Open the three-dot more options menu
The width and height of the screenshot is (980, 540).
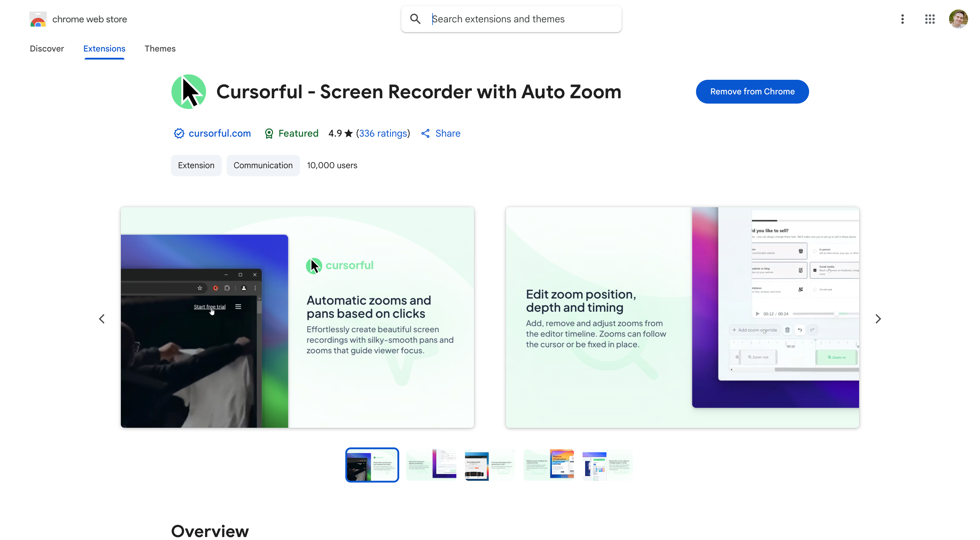point(902,19)
